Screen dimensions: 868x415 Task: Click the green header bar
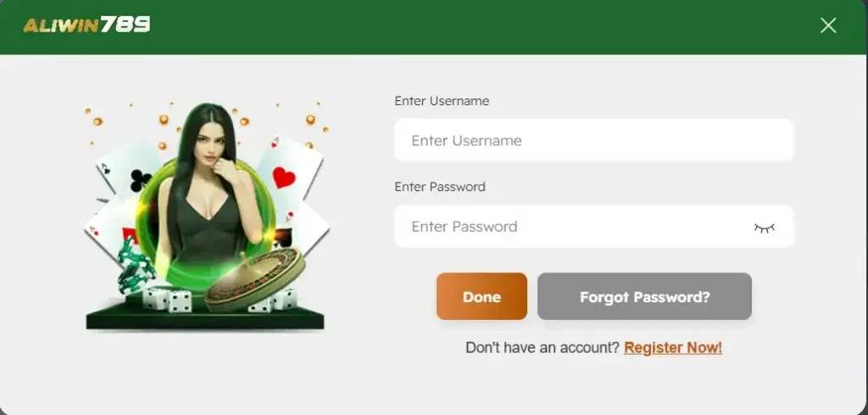pyautogui.click(x=434, y=26)
